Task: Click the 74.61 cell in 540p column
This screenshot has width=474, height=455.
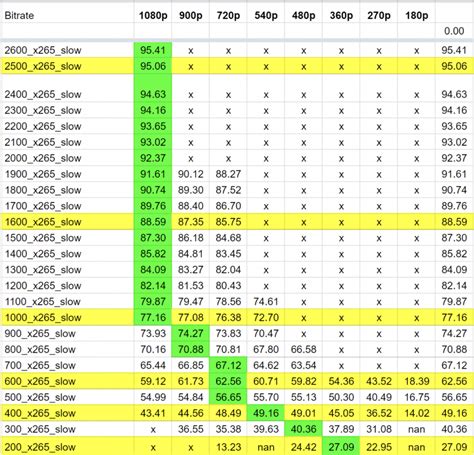Action: 266,302
